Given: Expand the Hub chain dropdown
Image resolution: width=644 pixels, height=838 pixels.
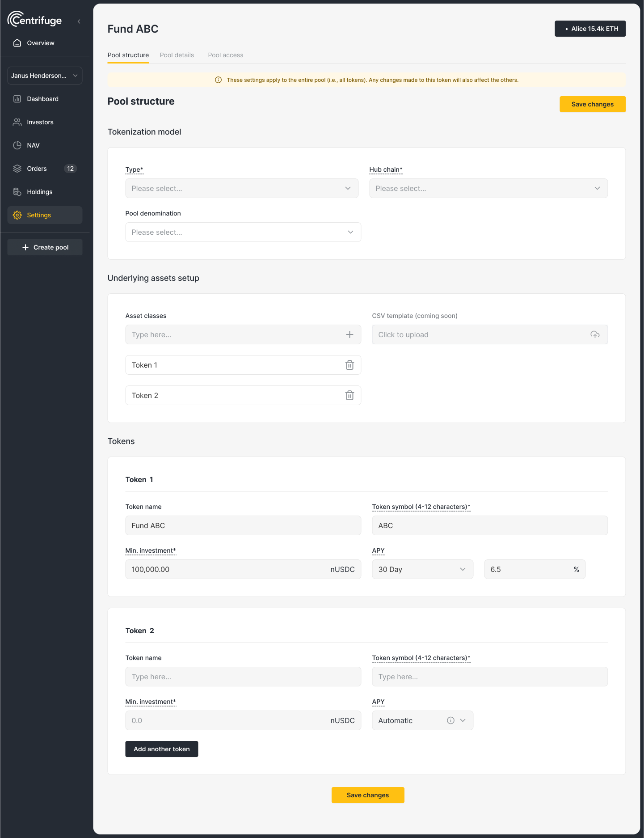Looking at the screenshot, I should (488, 188).
